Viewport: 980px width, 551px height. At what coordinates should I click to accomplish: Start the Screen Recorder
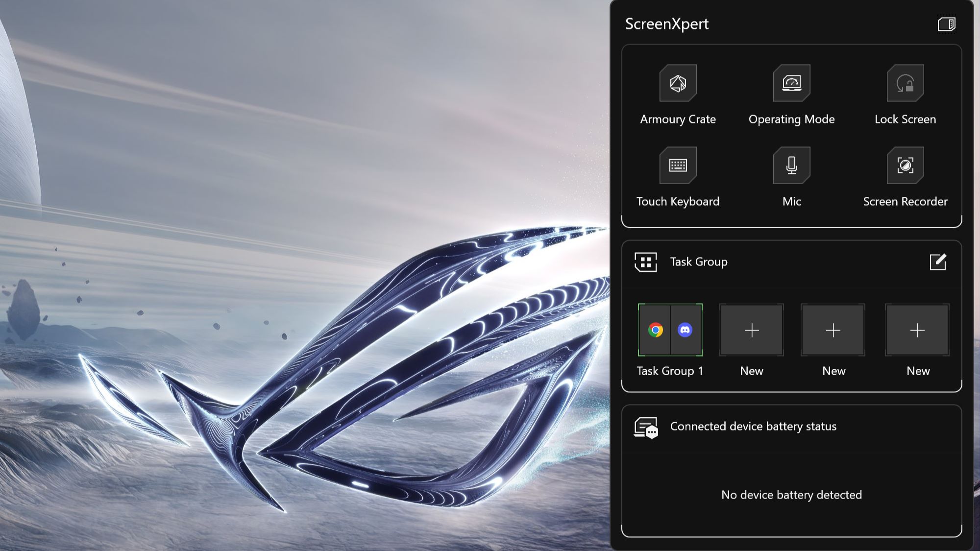coord(905,165)
